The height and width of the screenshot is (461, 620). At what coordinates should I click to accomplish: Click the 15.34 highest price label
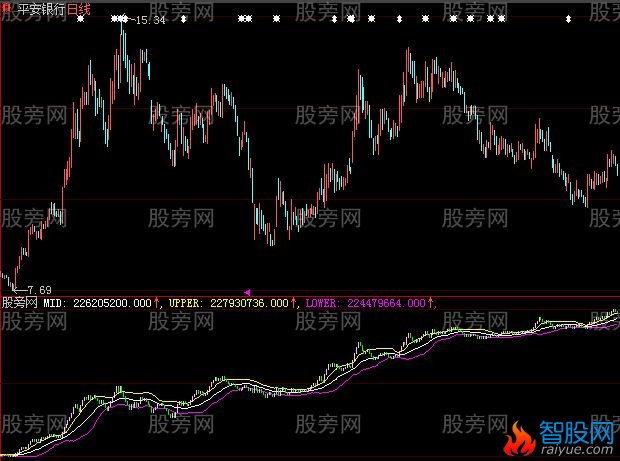tap(150, 20)
